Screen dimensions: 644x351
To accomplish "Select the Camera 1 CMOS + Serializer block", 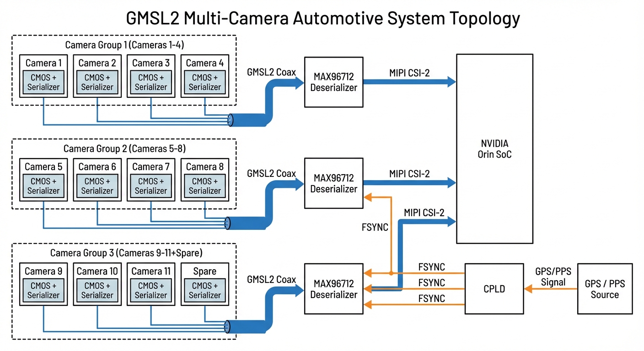I will (43, 82).
